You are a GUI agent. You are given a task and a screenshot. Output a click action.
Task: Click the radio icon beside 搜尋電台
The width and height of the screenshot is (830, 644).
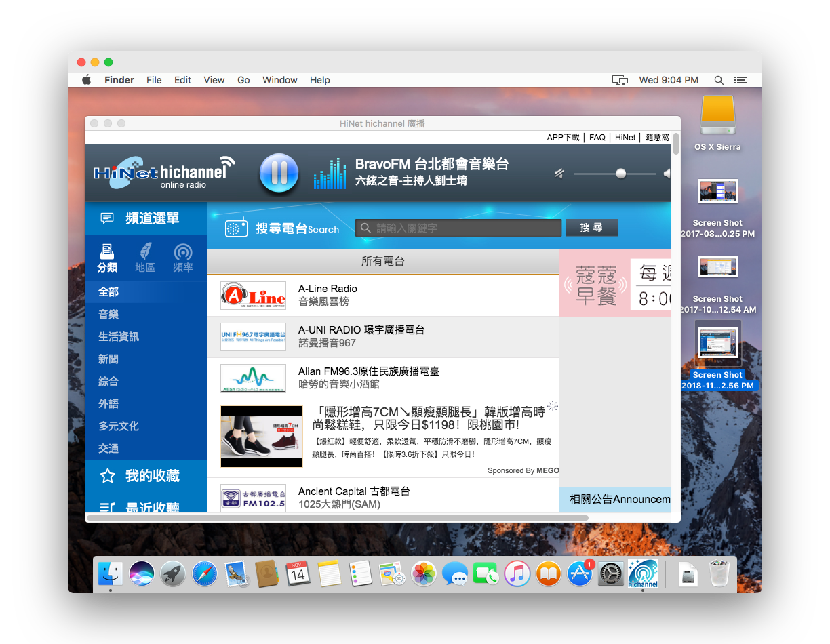236,228
